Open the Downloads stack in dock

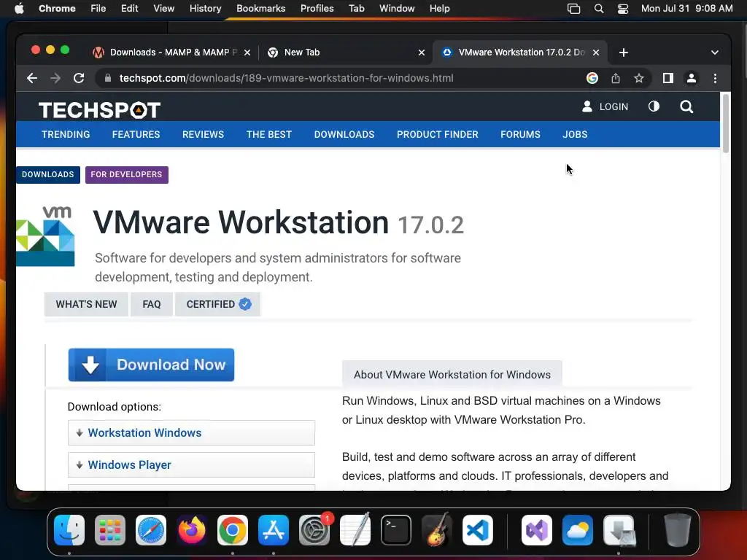[x=619, y=529]
